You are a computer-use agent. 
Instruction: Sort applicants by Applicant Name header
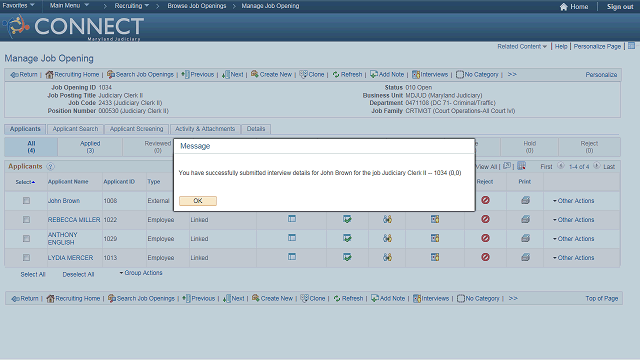pos(68,182)
